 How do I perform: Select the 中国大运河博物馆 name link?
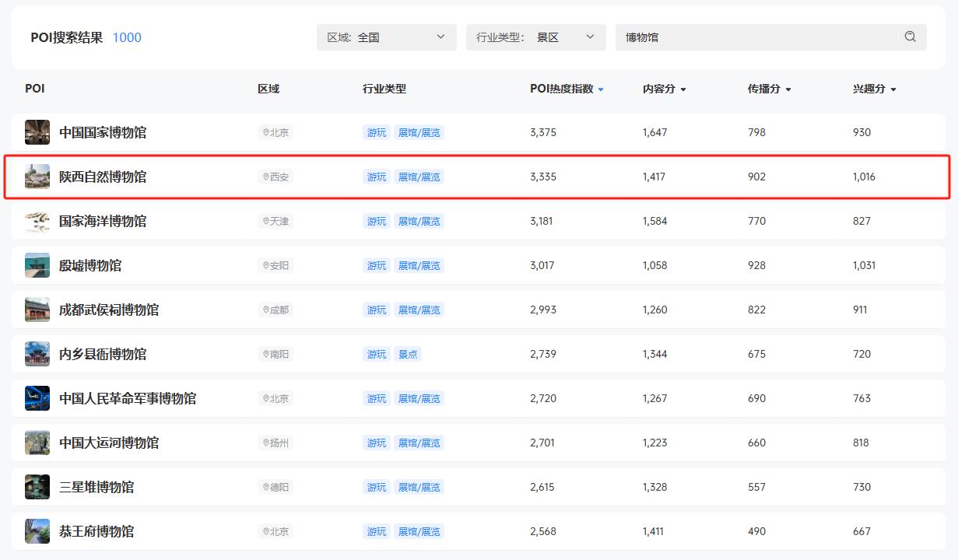[x=109, y=443]
